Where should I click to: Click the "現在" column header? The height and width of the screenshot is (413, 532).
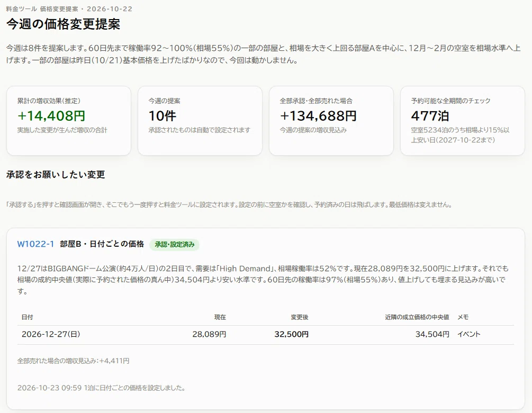click(x=220, y=317)
